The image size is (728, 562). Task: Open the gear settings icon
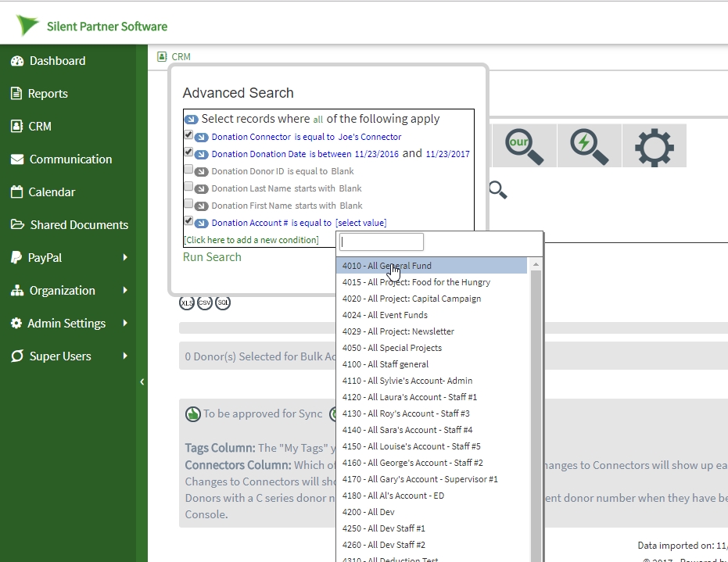pos(654,146)
